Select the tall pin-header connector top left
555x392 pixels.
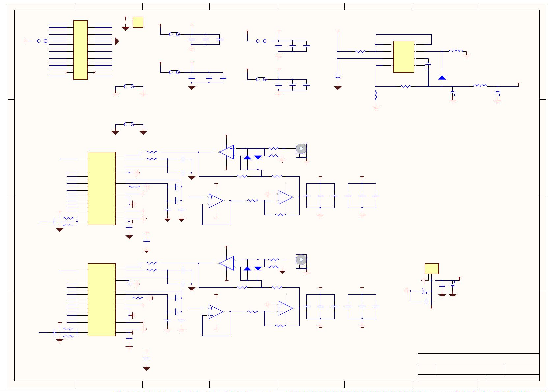click(x=80, y=50)
